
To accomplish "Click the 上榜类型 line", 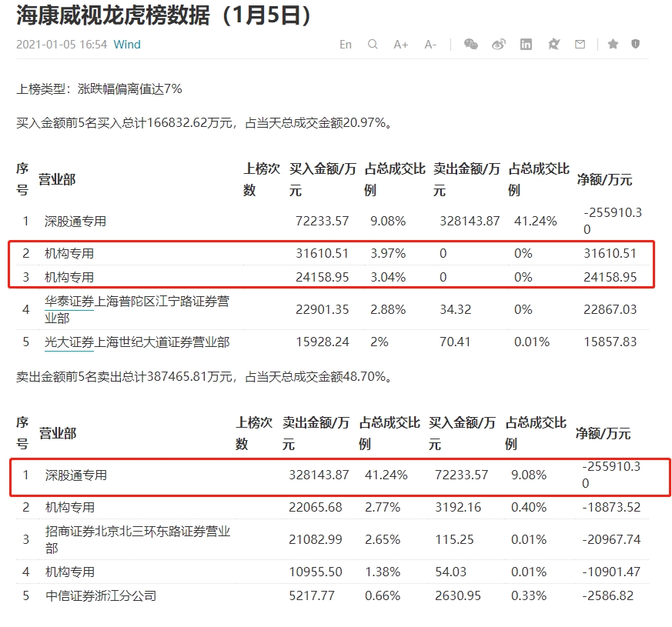I will coord(99,89).
